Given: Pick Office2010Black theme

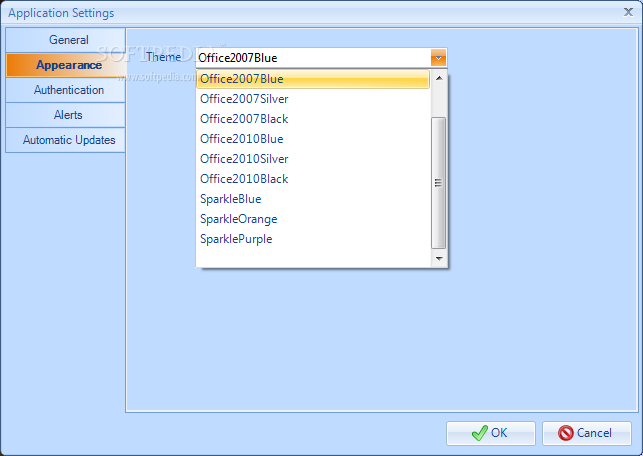Looking at the screenshot, I should [313, 179].
